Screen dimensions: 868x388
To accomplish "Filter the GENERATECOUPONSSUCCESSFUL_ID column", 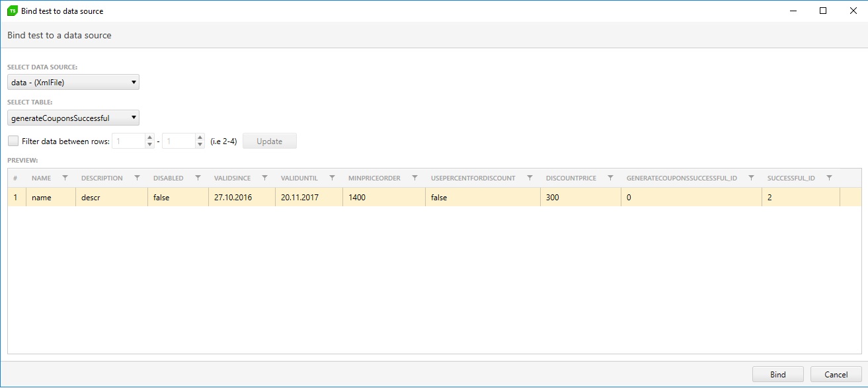I will tap(751, 178).
